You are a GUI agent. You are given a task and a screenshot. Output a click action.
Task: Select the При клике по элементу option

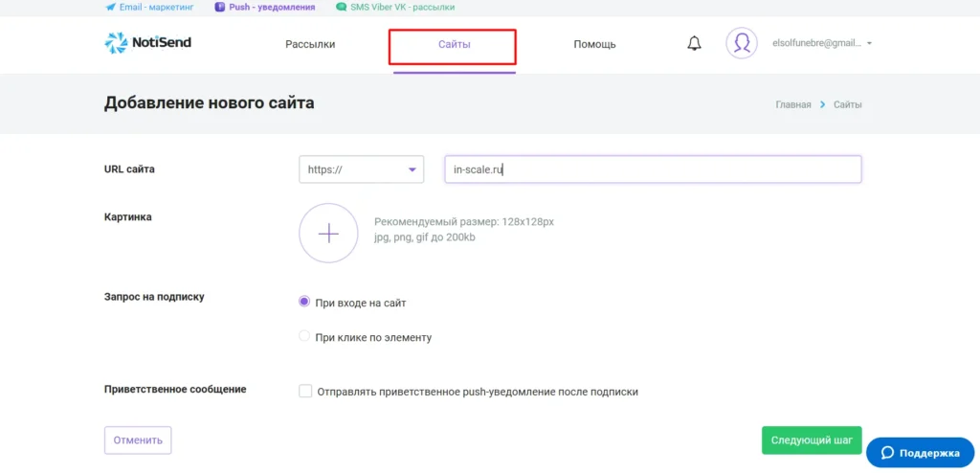[304, 337]
